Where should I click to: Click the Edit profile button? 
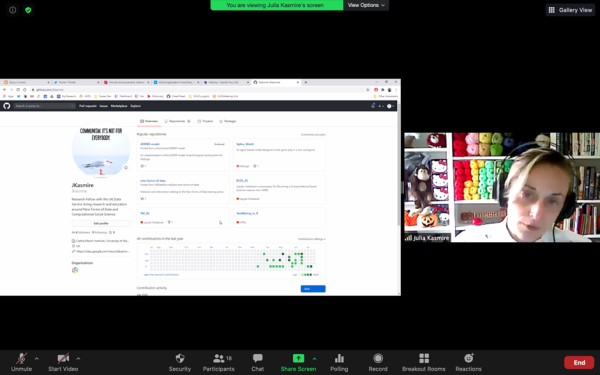click(x=101, y=223)
